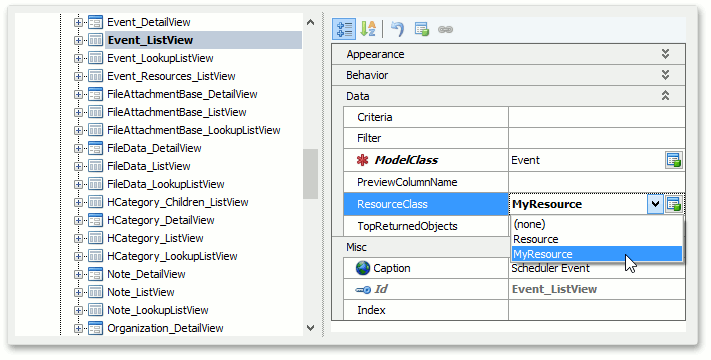Click the Alphabetical sort toolbar icon
The width and height of the screenshot is (711, 360).
[x=368, y=29]
